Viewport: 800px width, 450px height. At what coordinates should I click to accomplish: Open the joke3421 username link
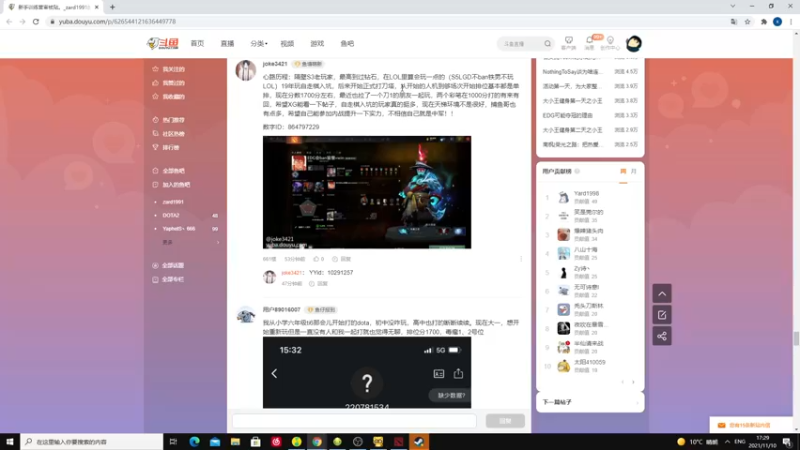pos(275,64)
